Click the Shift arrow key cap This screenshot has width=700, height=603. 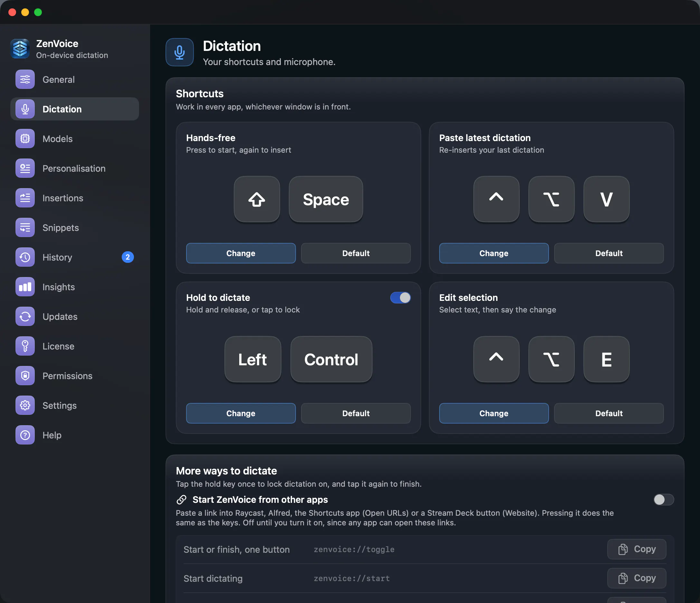pyautogui.click(x=257, y=199)
